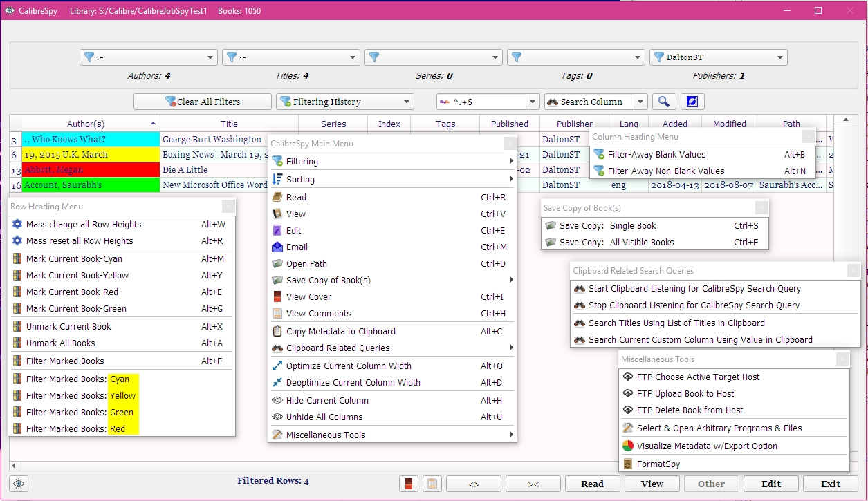Open the Search Column dropdown arrow

tap(640, 102)
